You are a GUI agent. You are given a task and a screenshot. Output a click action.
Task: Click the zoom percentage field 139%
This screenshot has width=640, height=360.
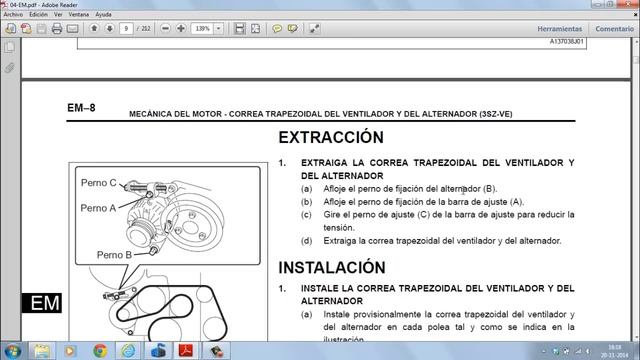pyautogui.click(x=202, y=29)
